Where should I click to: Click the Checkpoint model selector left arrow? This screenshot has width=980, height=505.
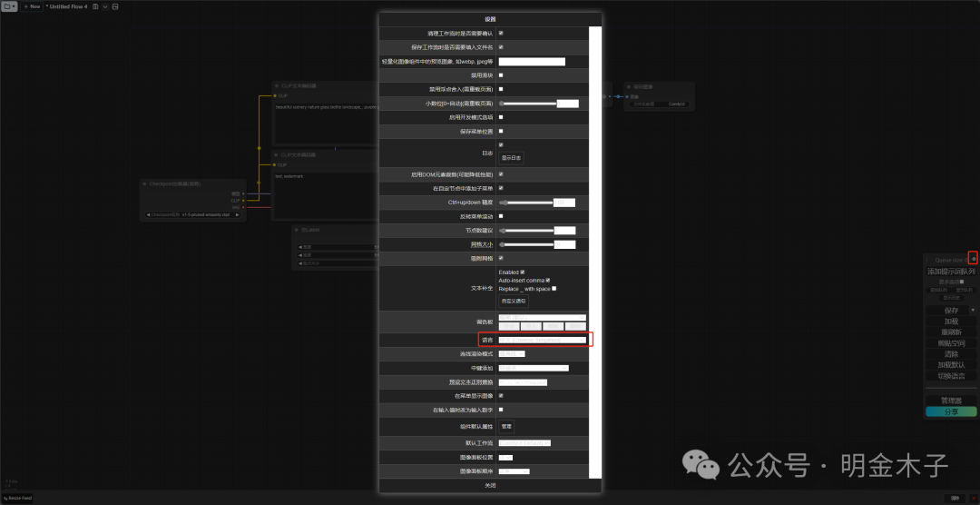[148, 214]
